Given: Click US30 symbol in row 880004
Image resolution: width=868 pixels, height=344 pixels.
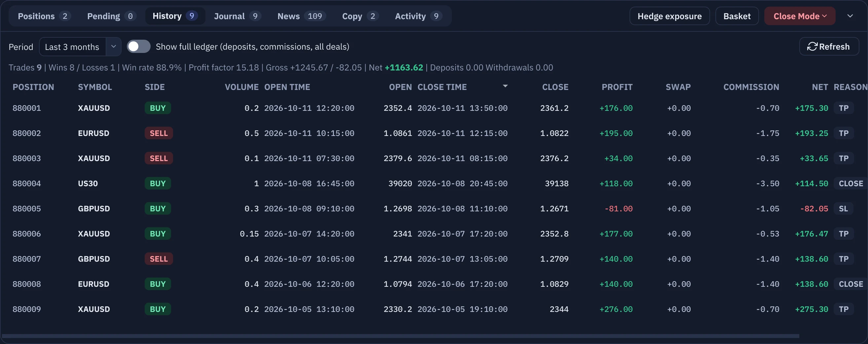Looking at the screenshot, I should 88,184.
